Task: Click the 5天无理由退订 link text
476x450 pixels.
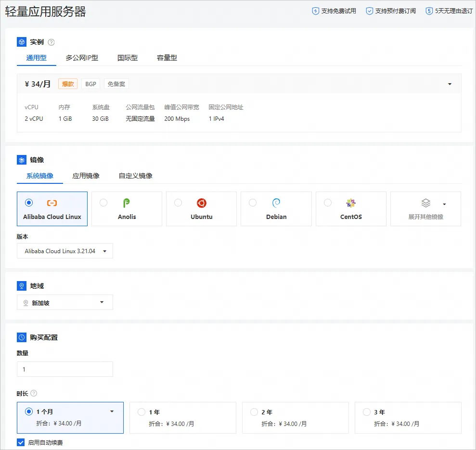Action: [x=454, y=11]
